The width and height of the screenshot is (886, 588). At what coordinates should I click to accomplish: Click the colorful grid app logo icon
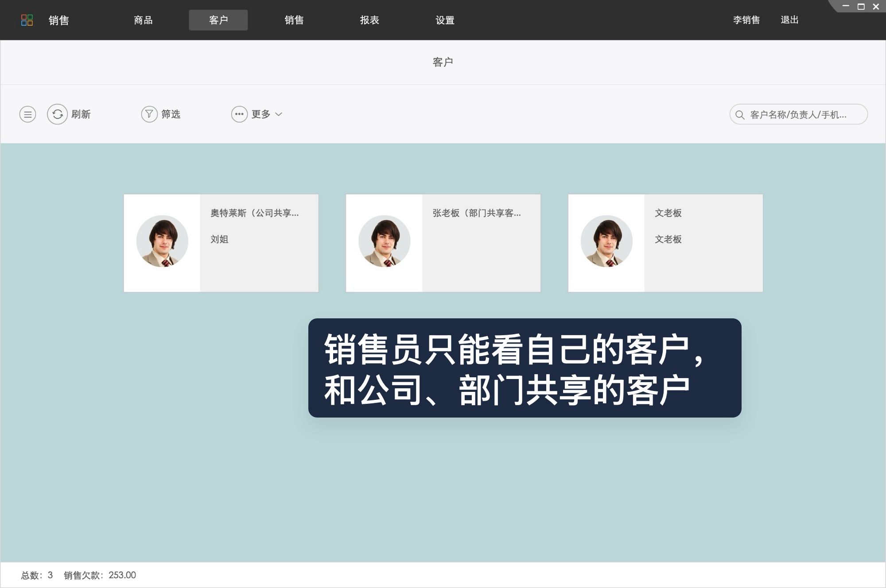tap(27, 20)
